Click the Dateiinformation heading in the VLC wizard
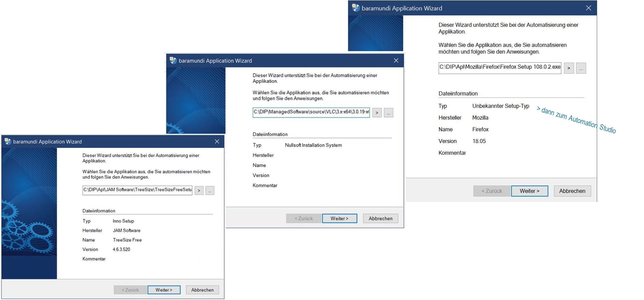This screenshot has height=300, width=644. [270, 134]
